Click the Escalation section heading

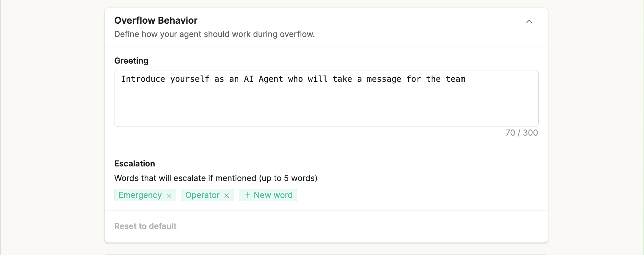click(x=135, y=164)
